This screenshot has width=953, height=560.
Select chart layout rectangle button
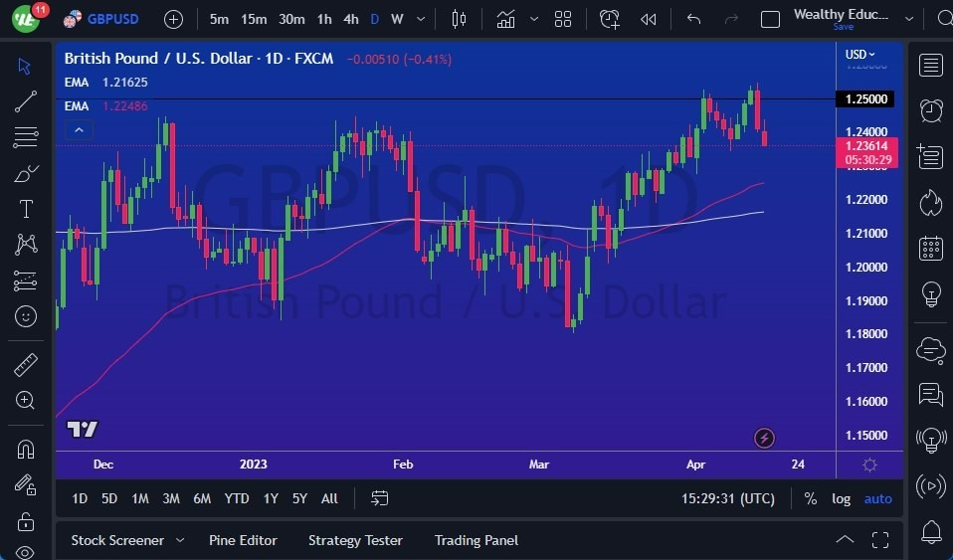[770, 20]
